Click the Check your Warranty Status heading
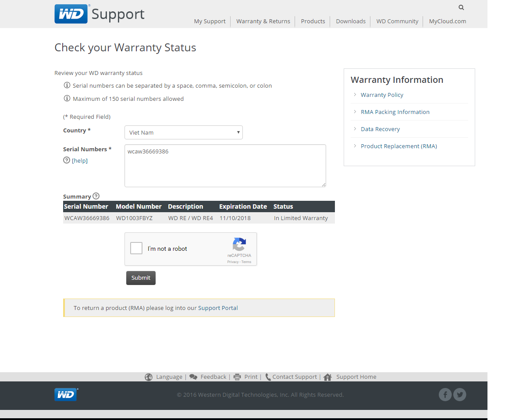The image size is (505, 420). (x=125, y=48)
